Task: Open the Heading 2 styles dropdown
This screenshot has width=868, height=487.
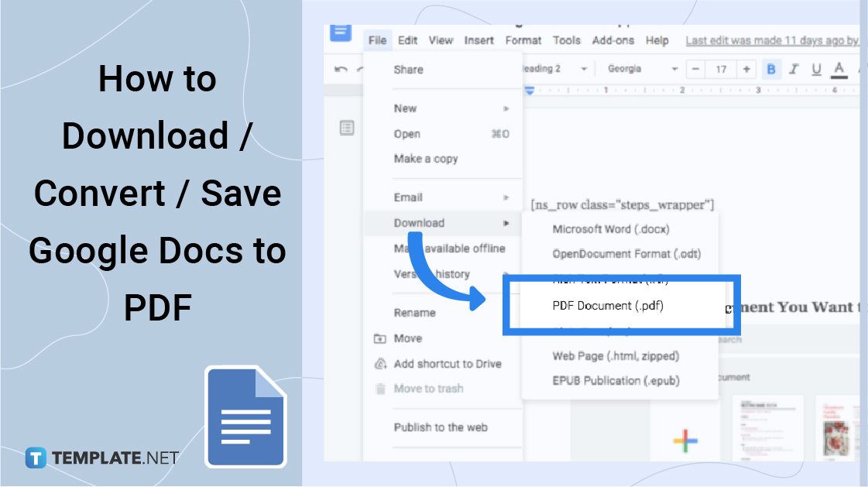Action: point(585,69)
